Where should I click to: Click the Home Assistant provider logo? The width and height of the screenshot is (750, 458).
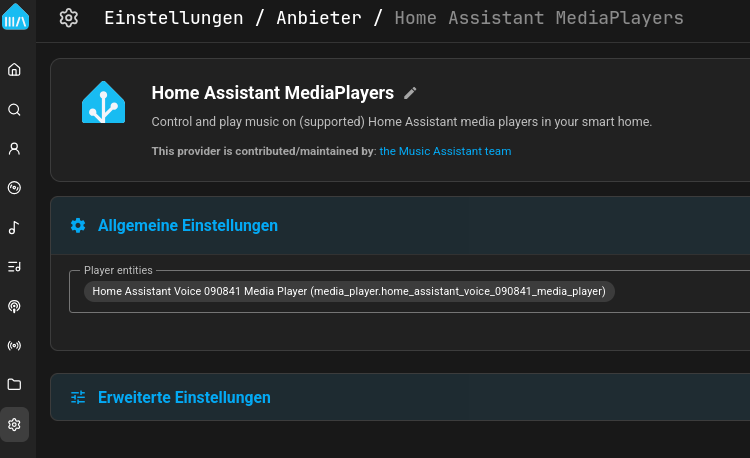103,102
